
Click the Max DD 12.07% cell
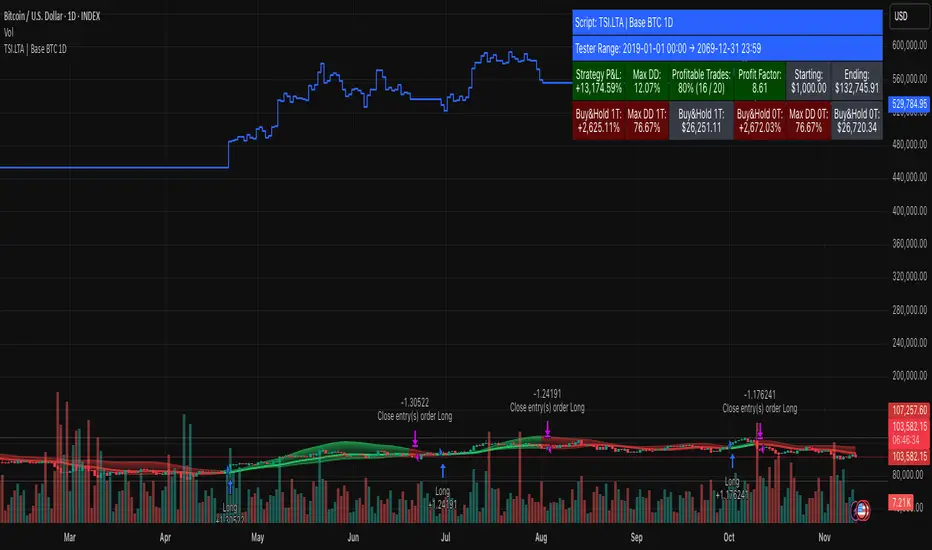point(647,81)
